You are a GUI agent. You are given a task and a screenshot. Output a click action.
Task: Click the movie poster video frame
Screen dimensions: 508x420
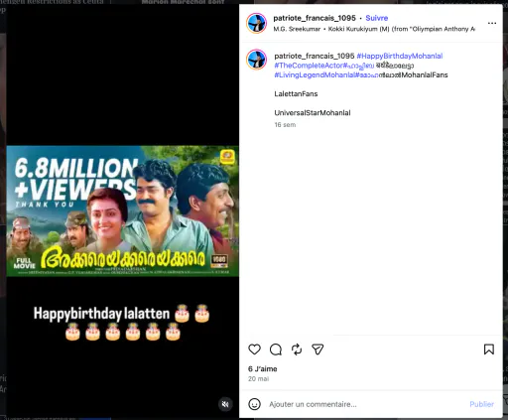coord(122,210)
